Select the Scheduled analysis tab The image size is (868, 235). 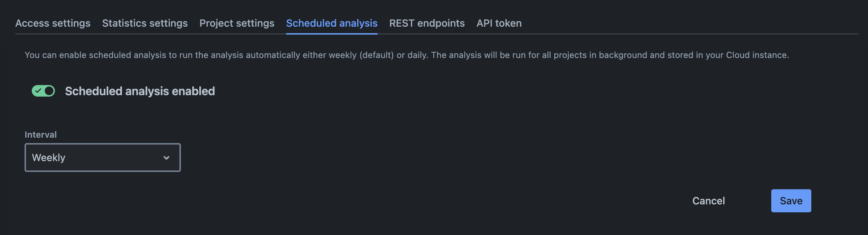[331, 23]
